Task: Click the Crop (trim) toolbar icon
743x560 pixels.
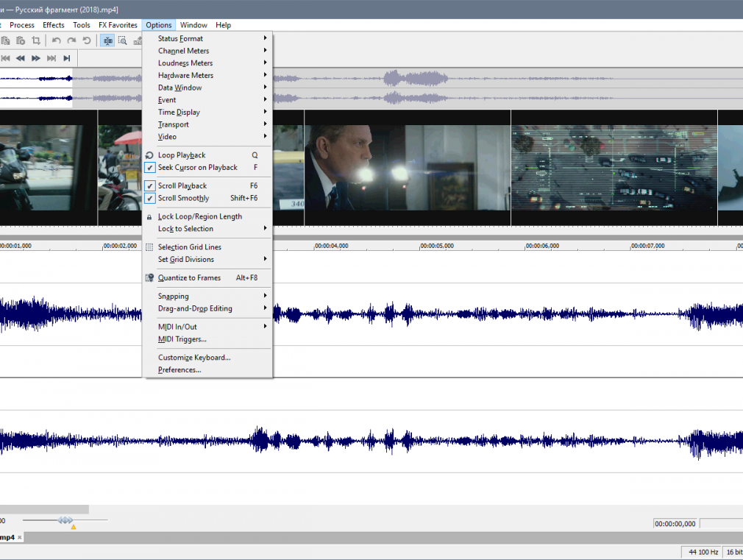Action: click(36, 40)
